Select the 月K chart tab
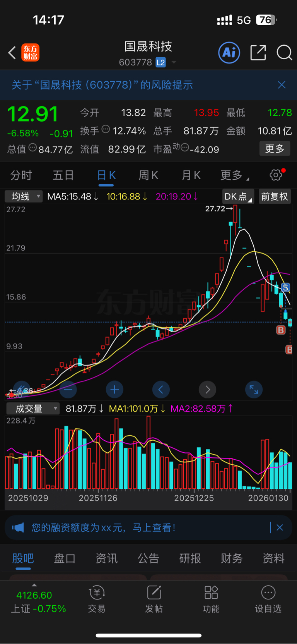The height and width of the screenshot is (644, 297). coord(191,175)
